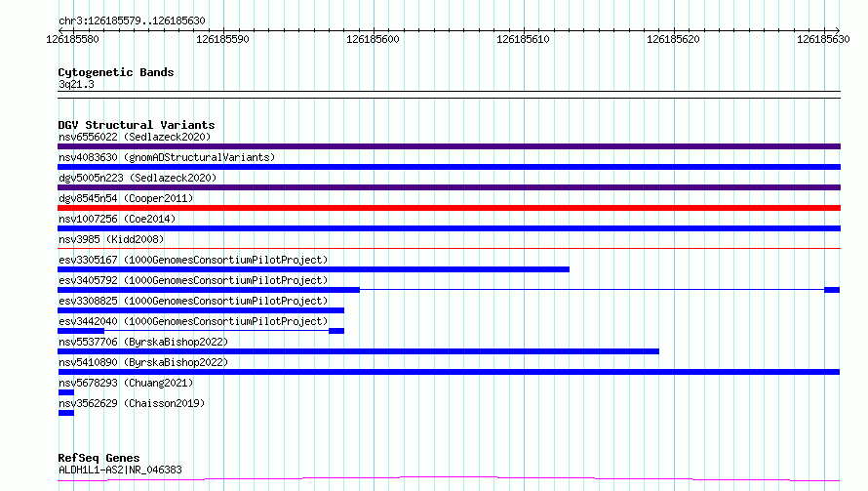868x491 pixels.
Task: Open variant nsv3985 (Kidd2008) label
Action: (x=111, y=239)
